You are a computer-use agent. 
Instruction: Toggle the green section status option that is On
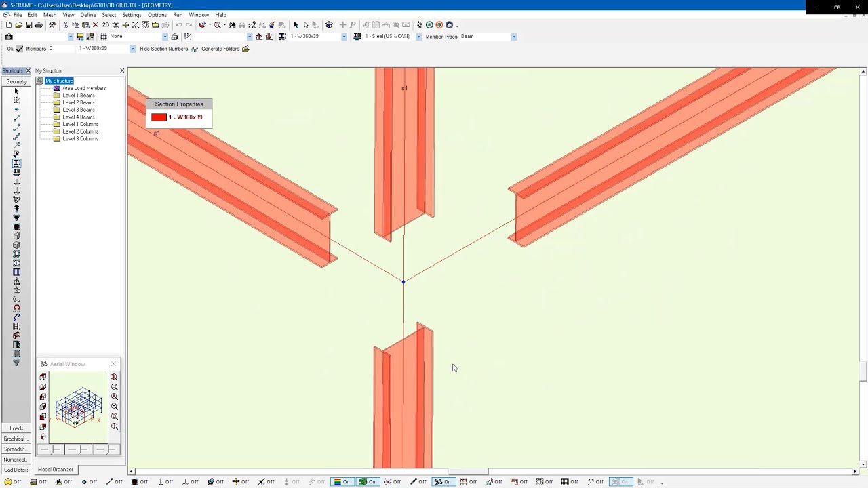pos(367,482)
